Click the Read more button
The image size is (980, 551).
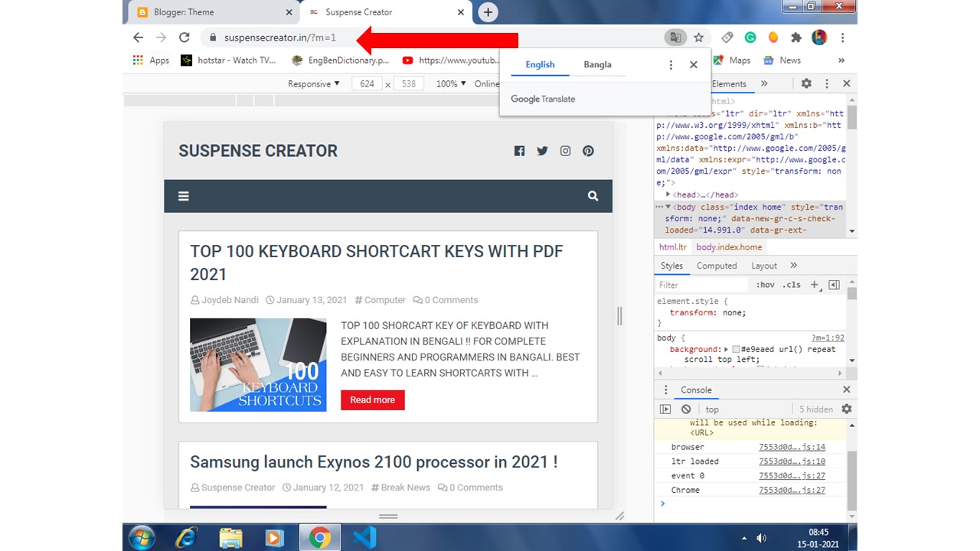coord(373,399)
